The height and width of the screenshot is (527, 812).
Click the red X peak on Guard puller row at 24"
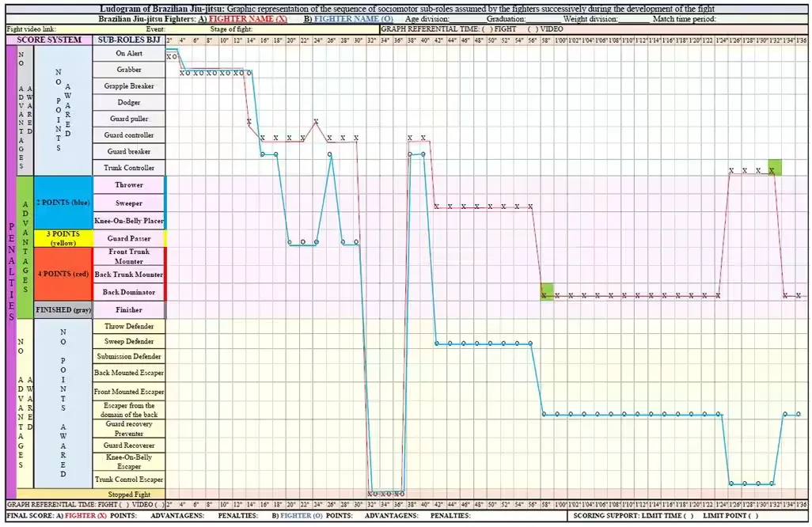tap(316, 122)
